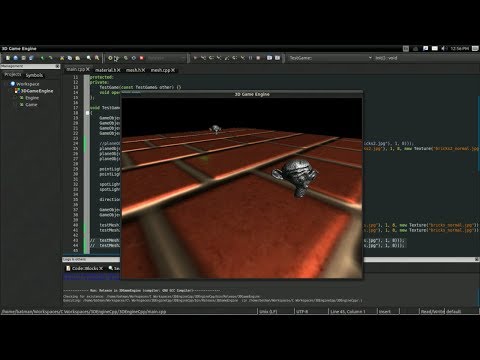Viewport: 480px width, 360px height.
Task: Click the Rebuild icon in build toolbar
Action: pyautogui.click(x=134, y=58)
